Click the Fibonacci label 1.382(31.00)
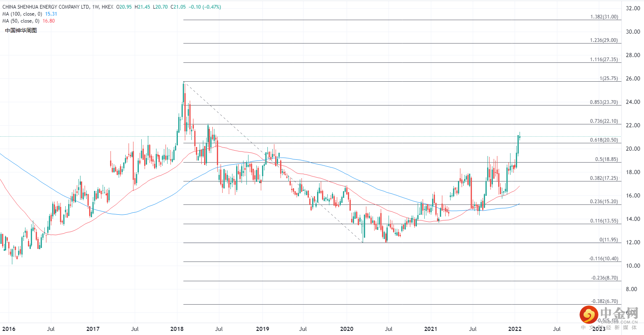Image resolution: width=644 pixels, height=335 pixels. point(604,17)
